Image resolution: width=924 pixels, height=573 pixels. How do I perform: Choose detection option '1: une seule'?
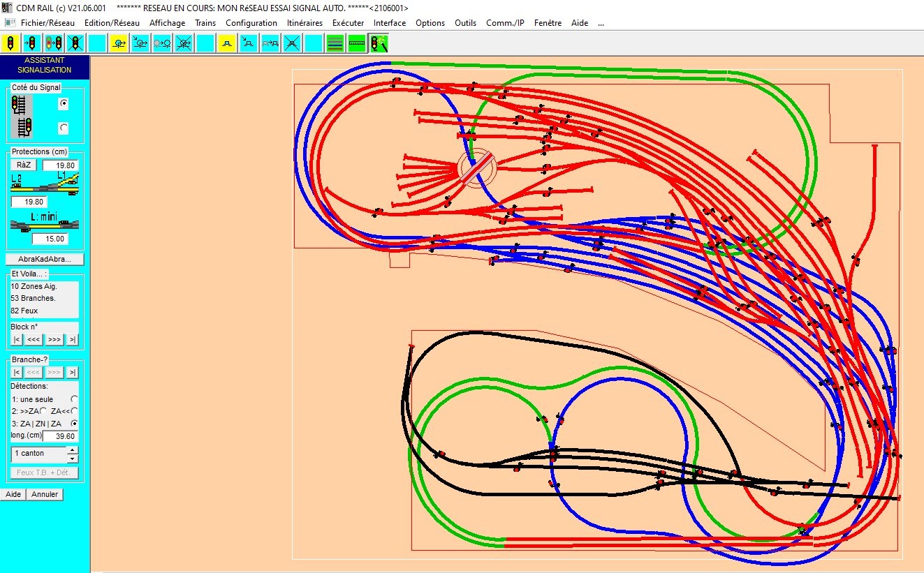[x=74, y=399]
